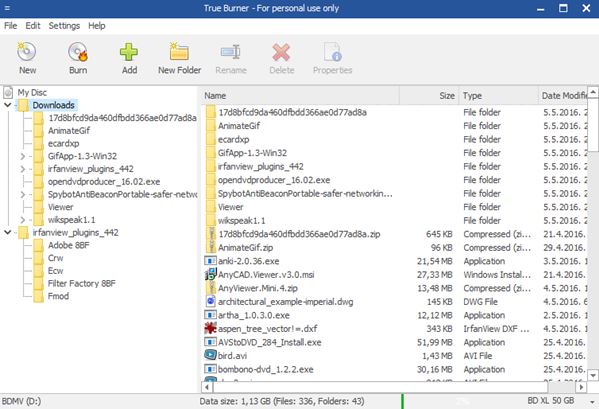The image size is (599, 409).
Task: Select Crw folder in the tree
Action: click(56, 258)
